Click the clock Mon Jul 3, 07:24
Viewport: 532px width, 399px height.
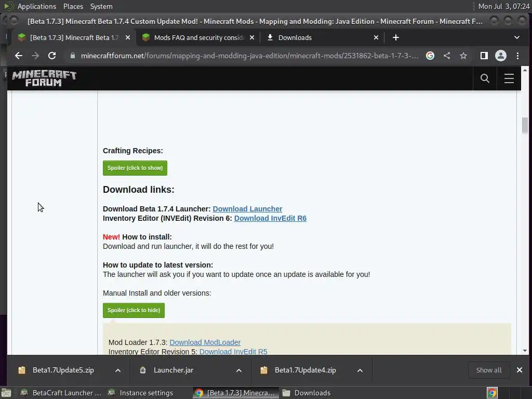(503, 6)
